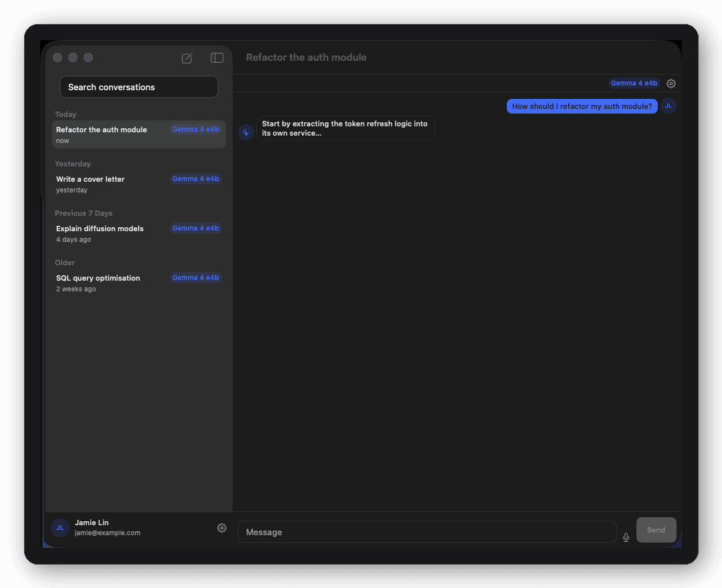722x588 pixels.
Task: Click Gemma 4 e4b badge on Write a cover letter
Action: [196, 178]
